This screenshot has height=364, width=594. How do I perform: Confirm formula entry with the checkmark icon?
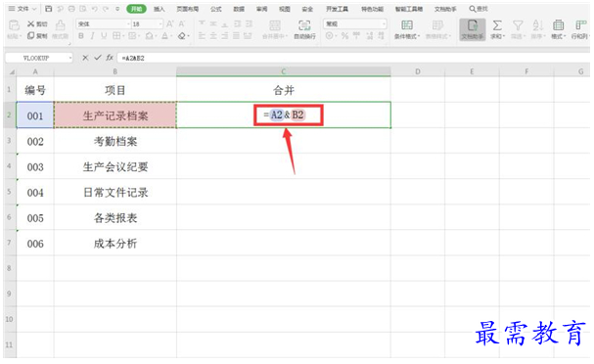[x=98, y=58]
